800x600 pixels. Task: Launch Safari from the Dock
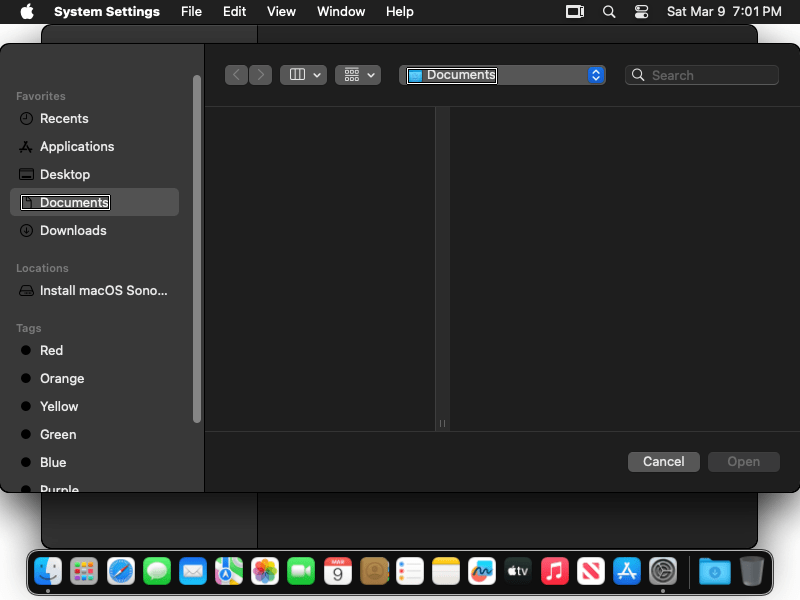(x=121, y=571)
